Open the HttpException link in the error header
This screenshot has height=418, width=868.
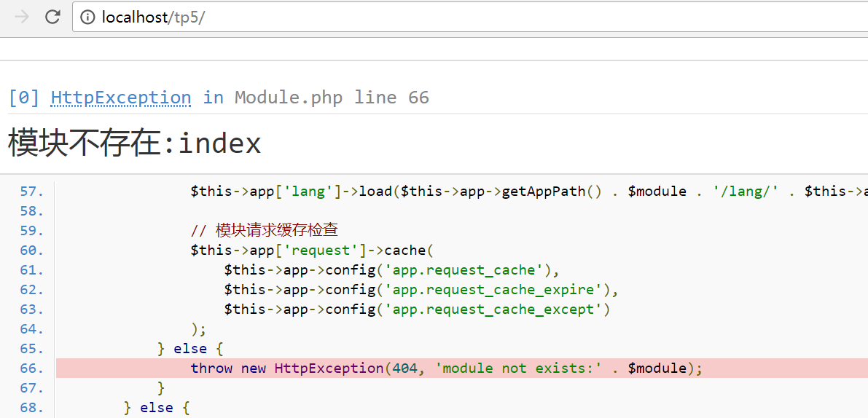(121, 98)
